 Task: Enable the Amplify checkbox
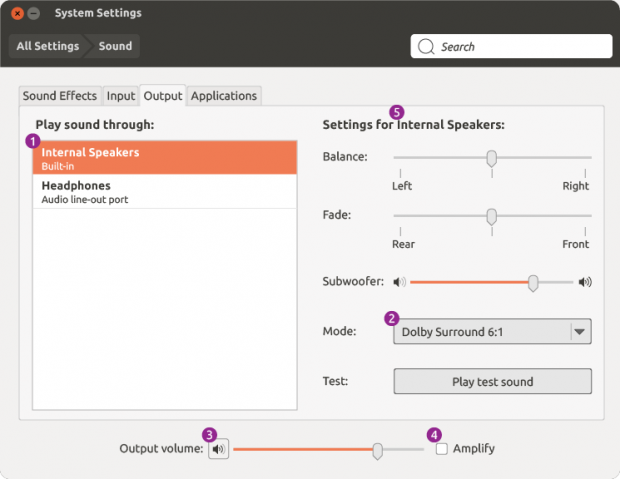(x=442, y=449)
